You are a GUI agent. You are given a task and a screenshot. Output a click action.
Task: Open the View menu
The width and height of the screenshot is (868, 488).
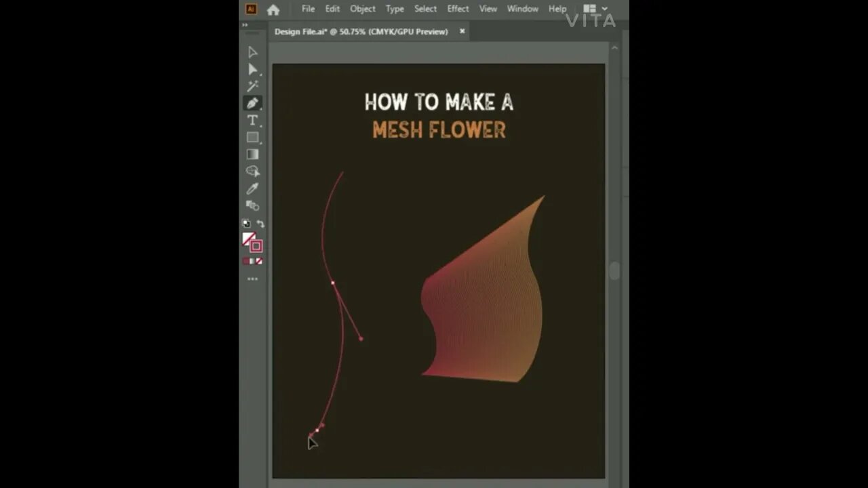click(488, 9)
